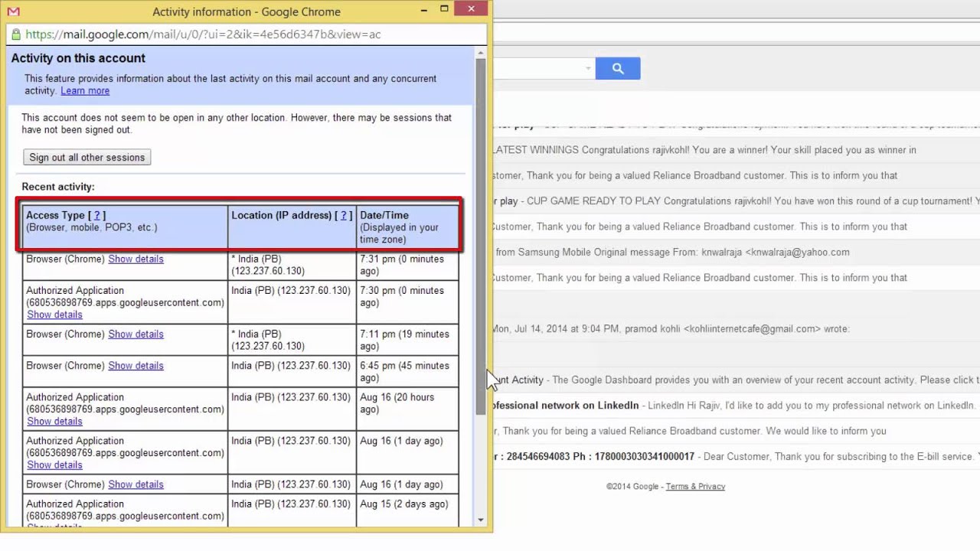Open the Reliance 'We would like to inform you' email
This screenshot has height=551, width=980.
tap(737, 431)
